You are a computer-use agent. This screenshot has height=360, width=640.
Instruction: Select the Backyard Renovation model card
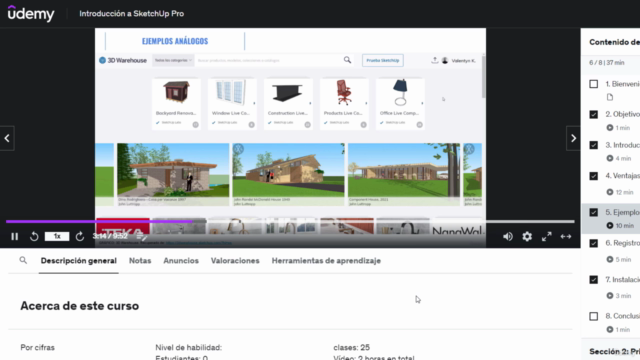[176, 104]
